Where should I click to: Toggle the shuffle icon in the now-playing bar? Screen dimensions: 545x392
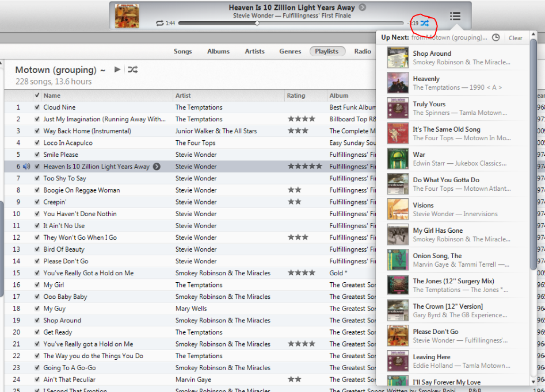[x=425, y=23]
